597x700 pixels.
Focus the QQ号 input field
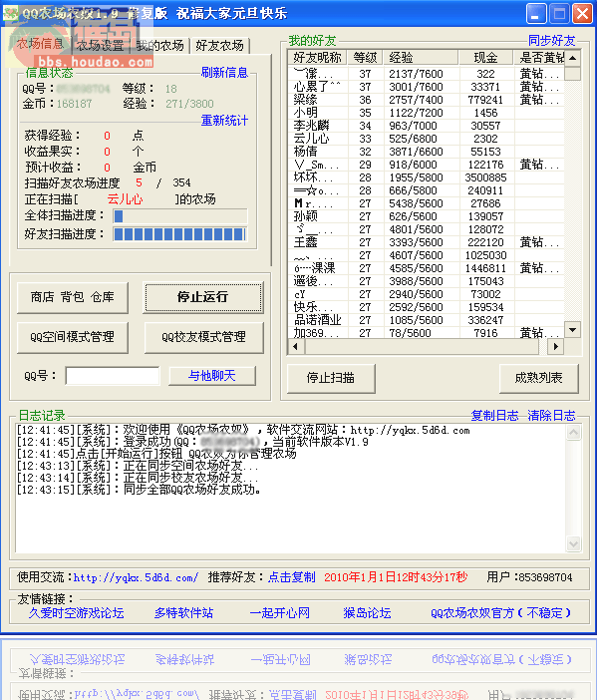click(113, 376)
